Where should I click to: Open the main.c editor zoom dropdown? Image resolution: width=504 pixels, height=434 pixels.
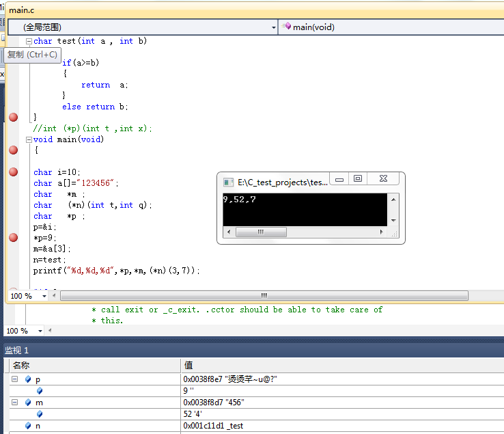coord(44,296)
